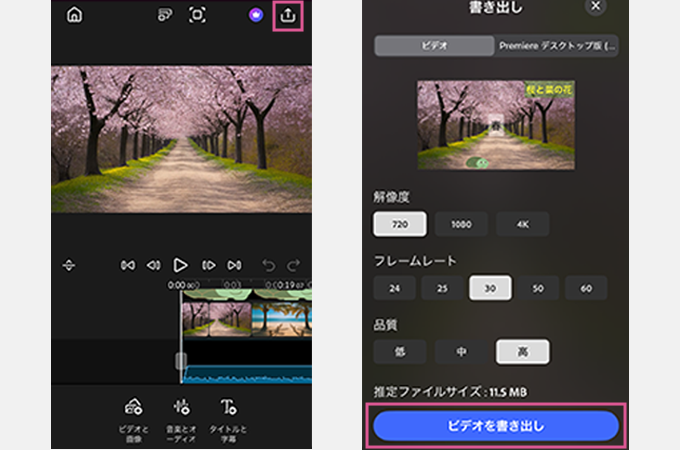The height and width of the screenshot is (450, 680).
Task: Open the fullscreen preview icon
Action: pyautogui.click(x=197, y=15)
